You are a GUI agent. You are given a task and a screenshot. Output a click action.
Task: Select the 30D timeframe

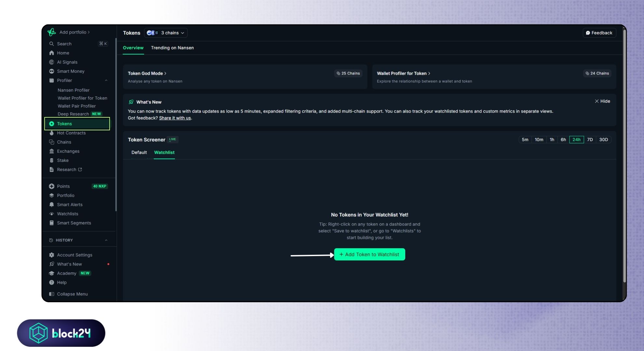tap(604, 139)
